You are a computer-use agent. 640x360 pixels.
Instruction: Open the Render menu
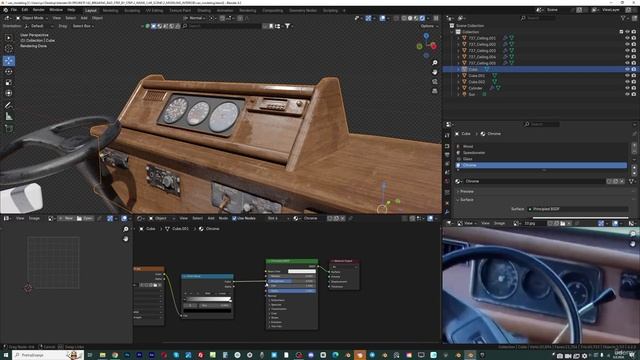coord(38,10)
